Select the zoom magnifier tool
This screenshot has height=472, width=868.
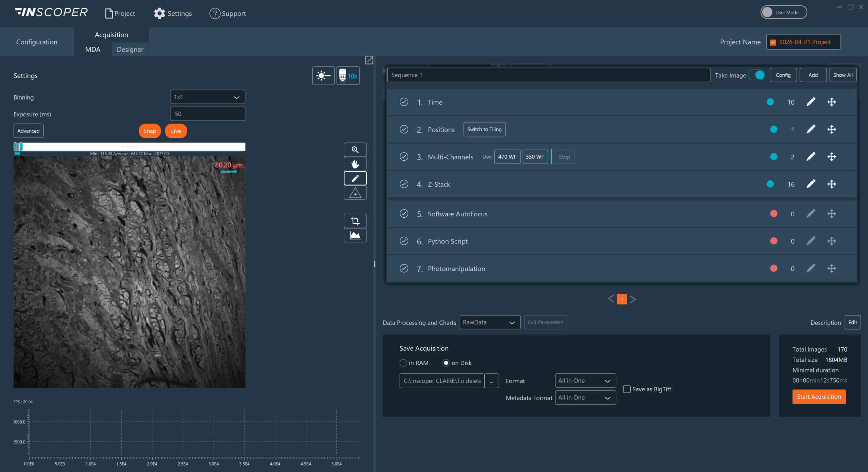click(x=355, y=150)
